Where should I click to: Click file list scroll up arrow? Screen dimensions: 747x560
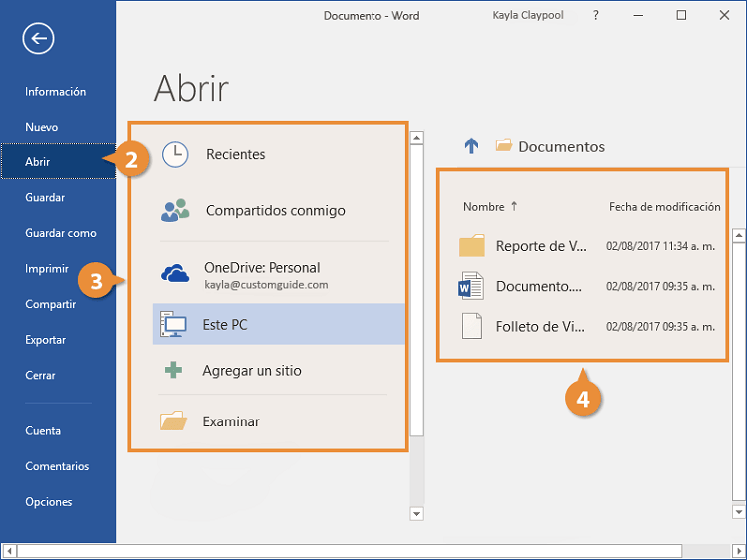[739, 235]
